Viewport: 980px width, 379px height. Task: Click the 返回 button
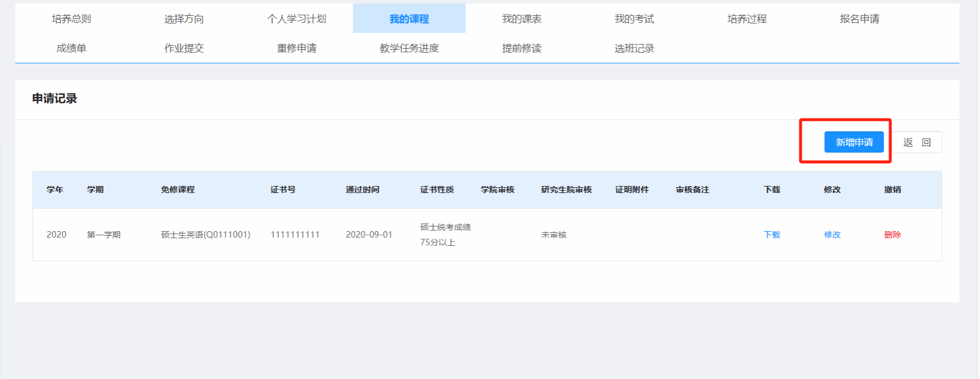(917, 143)
